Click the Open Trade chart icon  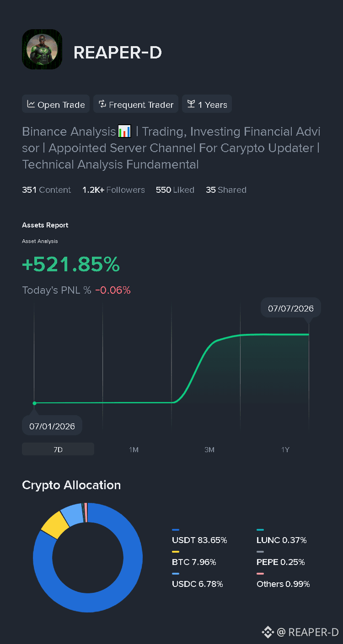[x=31, y=104]
